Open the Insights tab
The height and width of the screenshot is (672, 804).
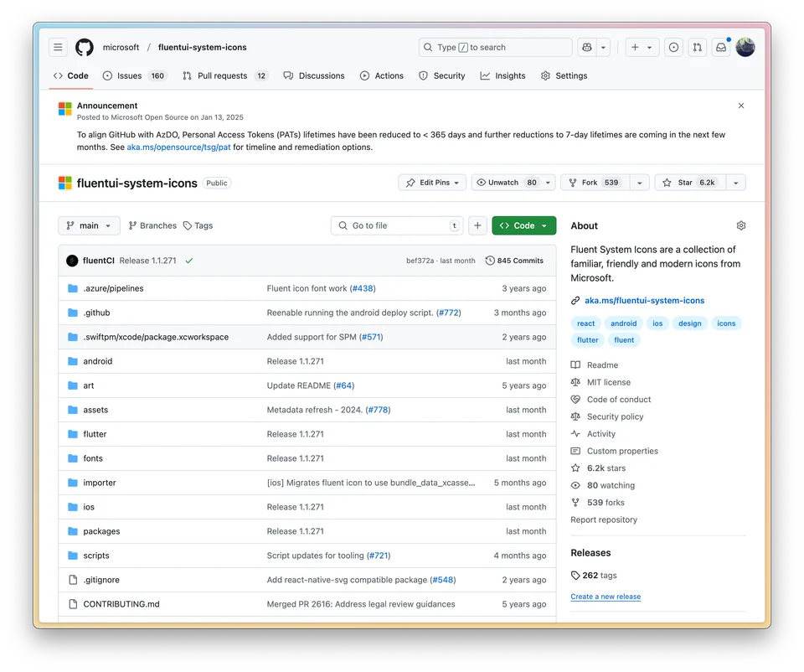click(502, 76)
